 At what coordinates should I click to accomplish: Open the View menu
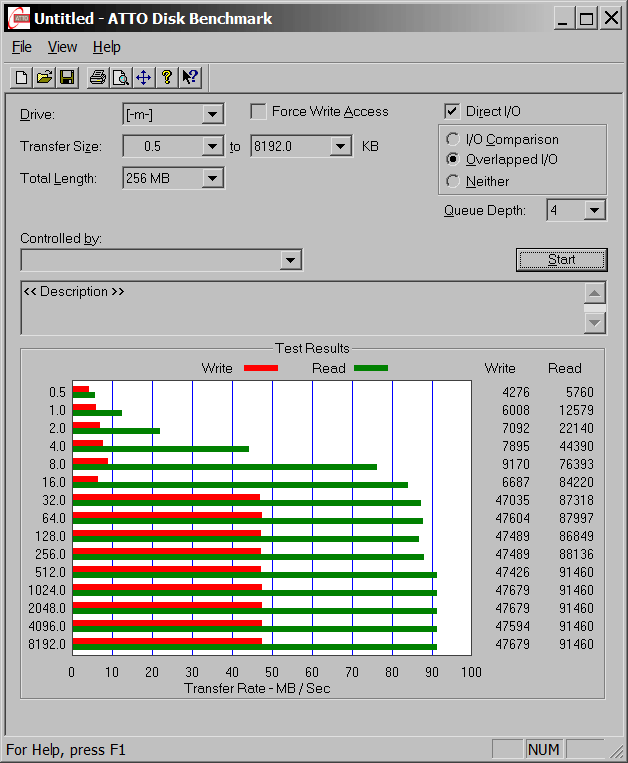pos(62,47)
